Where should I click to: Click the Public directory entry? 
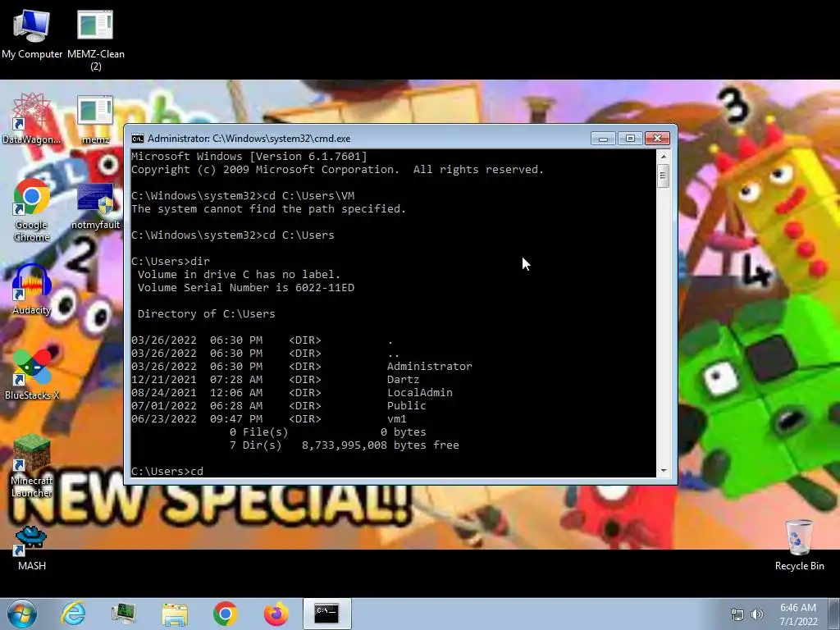click(x=407, y=406)
